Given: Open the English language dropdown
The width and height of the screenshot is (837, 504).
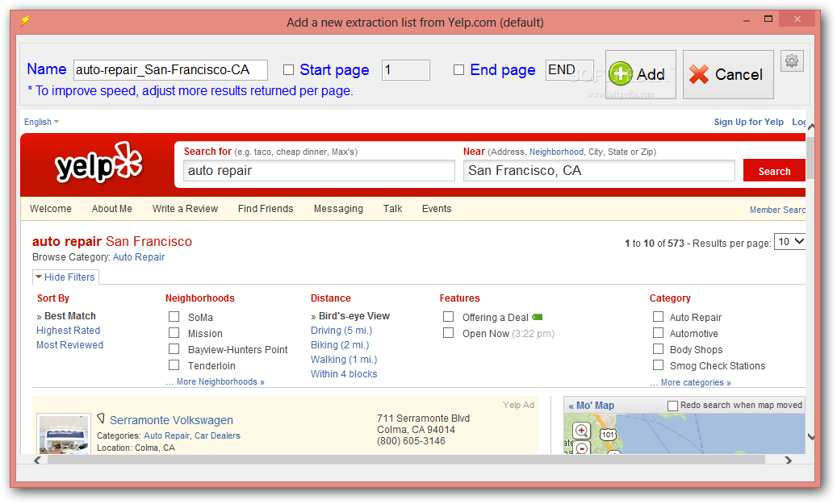Looking at the screenshot, I should 41,122.
